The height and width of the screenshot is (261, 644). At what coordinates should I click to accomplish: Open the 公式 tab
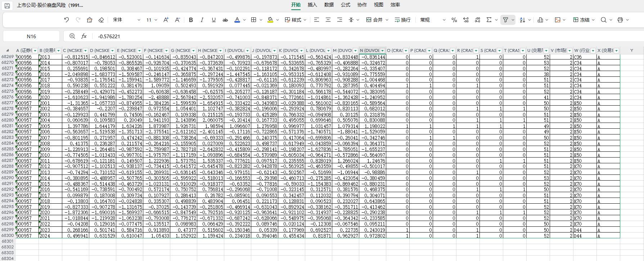[x=346, y=5]
